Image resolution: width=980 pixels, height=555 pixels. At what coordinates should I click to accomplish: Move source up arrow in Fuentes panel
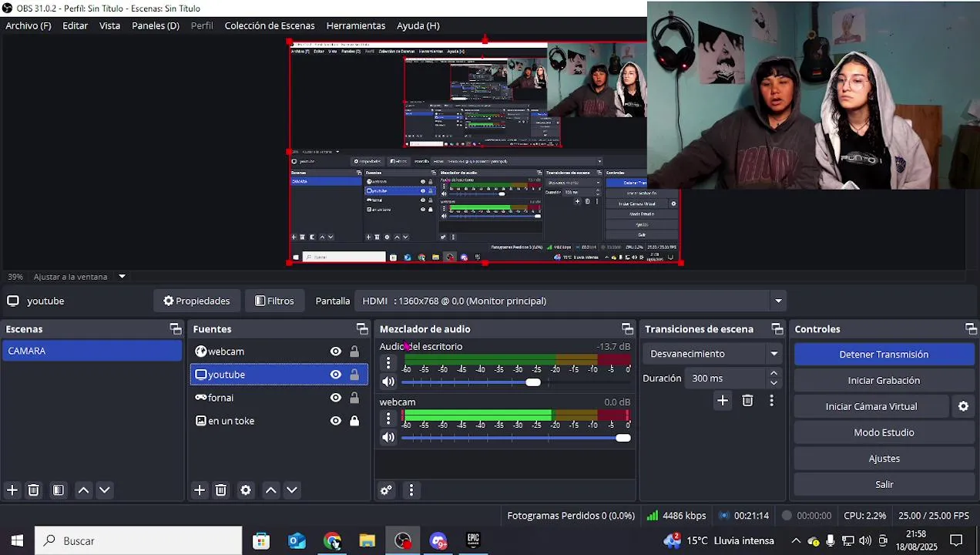point(271,490)
